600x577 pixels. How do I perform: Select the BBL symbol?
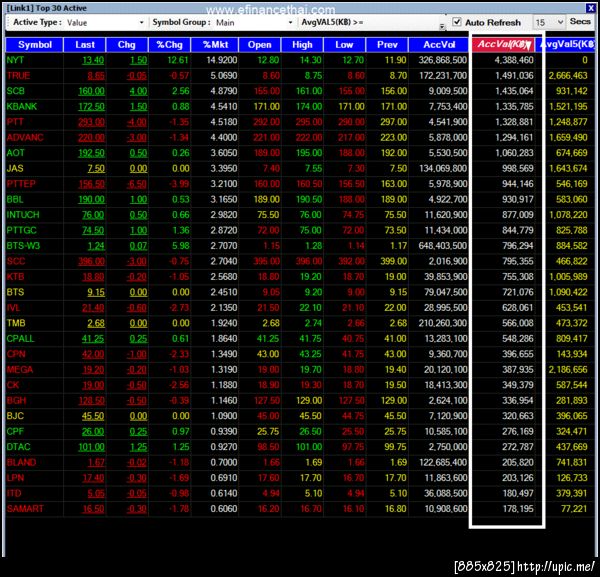(15, 199)
